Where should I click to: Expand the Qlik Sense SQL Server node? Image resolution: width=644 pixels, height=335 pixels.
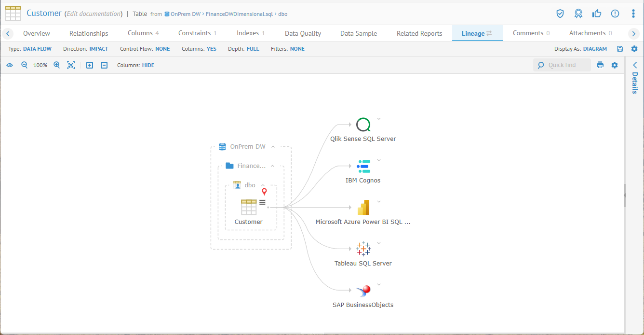pos(379,119)
